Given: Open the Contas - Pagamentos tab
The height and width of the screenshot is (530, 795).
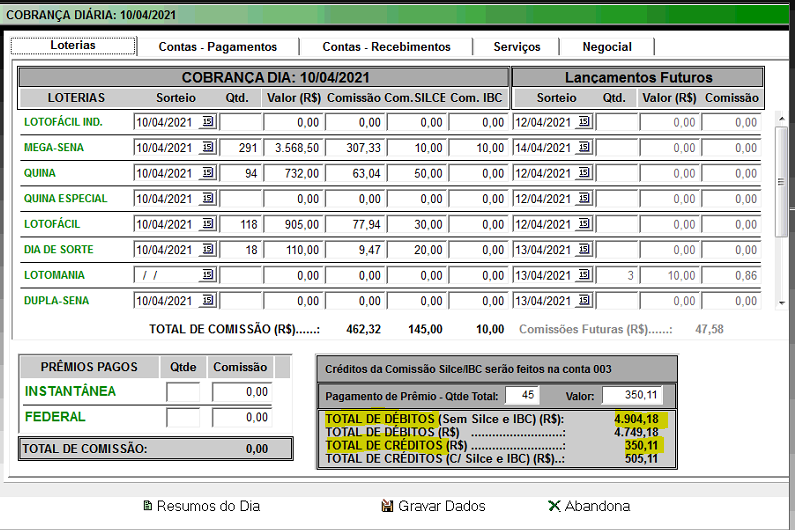Looking at the screenshot, I should (218, 47).
